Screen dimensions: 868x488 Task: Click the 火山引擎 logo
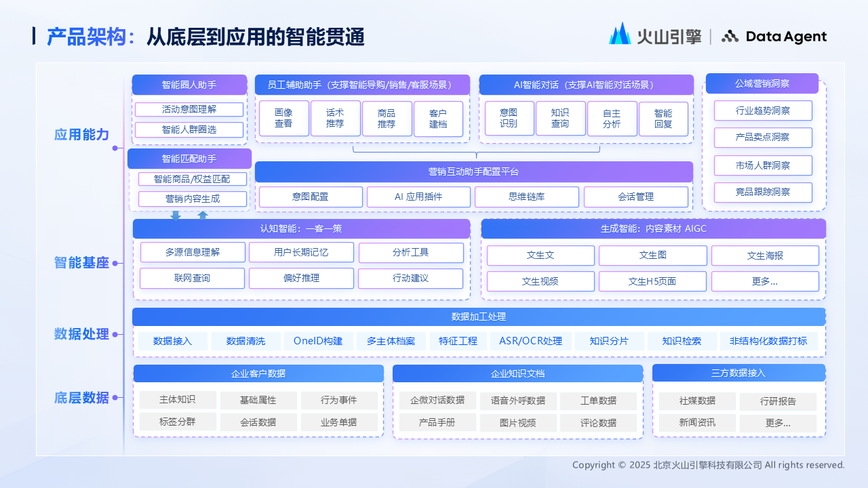coord(655,34)
